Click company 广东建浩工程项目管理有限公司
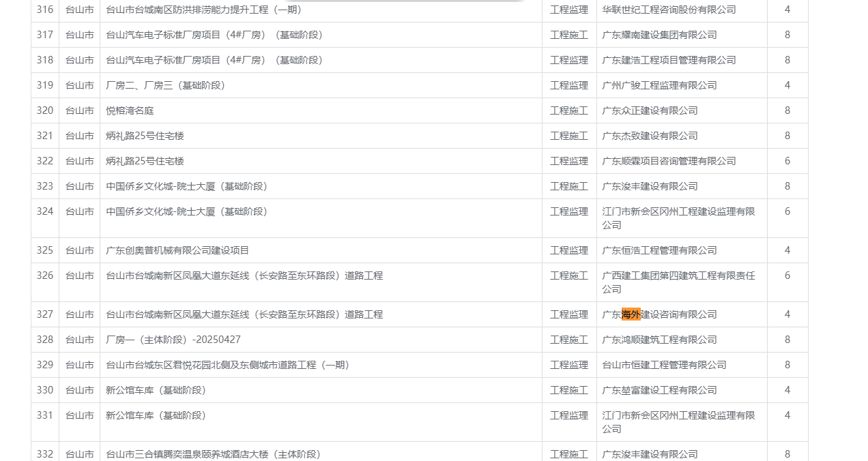Viewport: 868px width, 461px height. point(669,60)
